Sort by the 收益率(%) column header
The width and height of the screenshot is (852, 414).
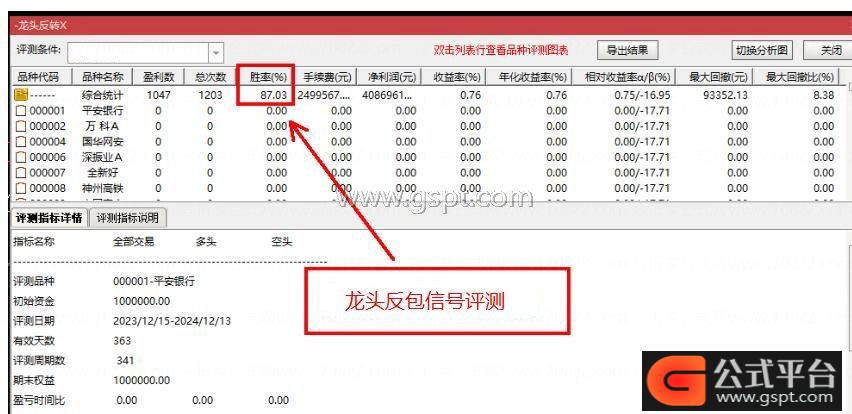pos(454,77)
